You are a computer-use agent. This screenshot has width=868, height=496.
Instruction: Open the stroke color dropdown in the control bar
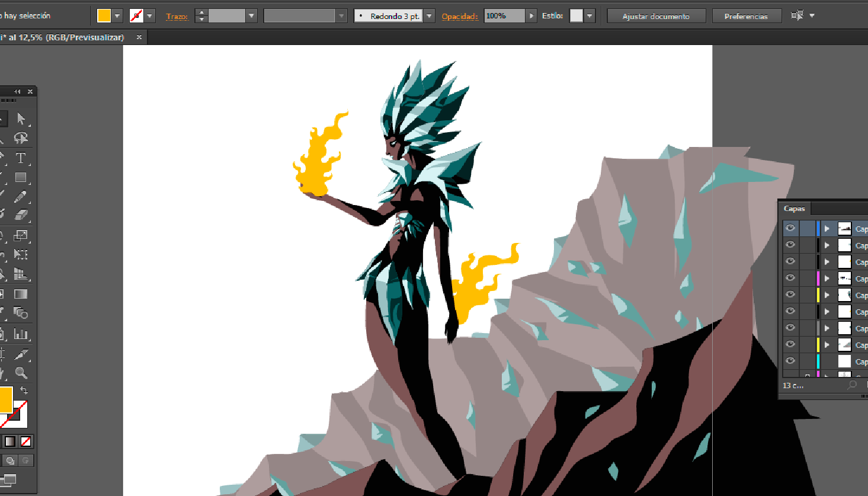click(x=150, y=16)
